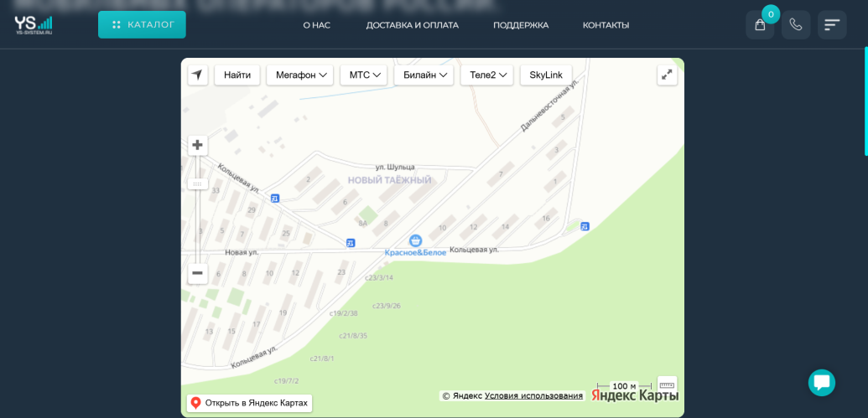Click the с19/2/38 map label

tap(344, 313)
